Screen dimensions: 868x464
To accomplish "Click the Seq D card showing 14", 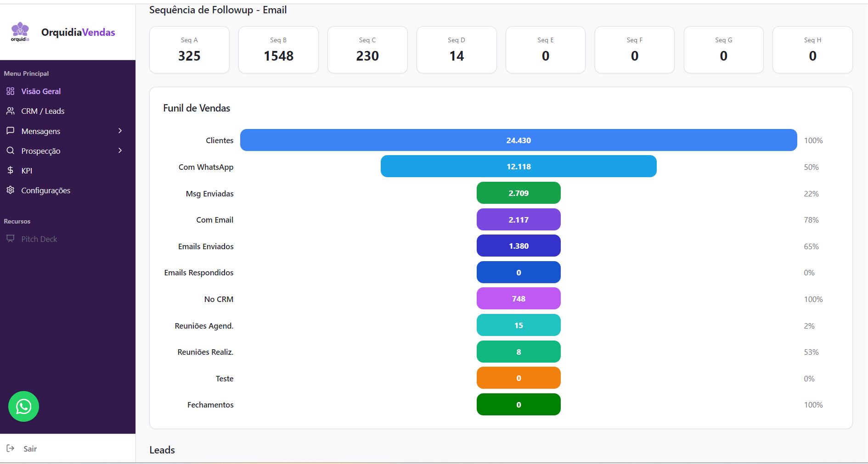I will [457, 50].
